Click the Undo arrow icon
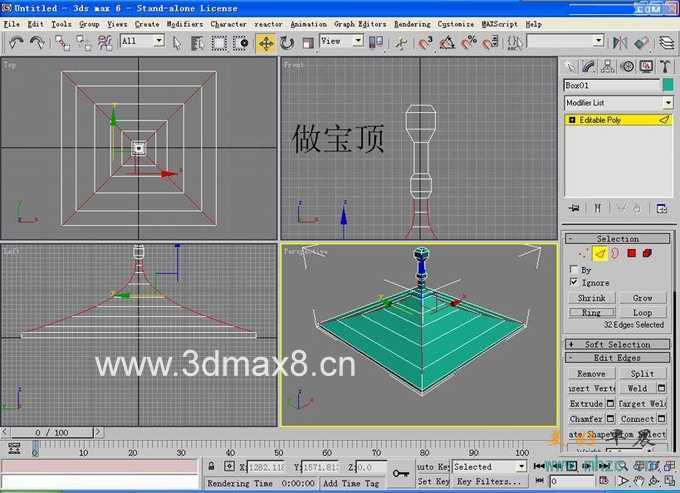 pyautogui.click(x=16, y=42)
